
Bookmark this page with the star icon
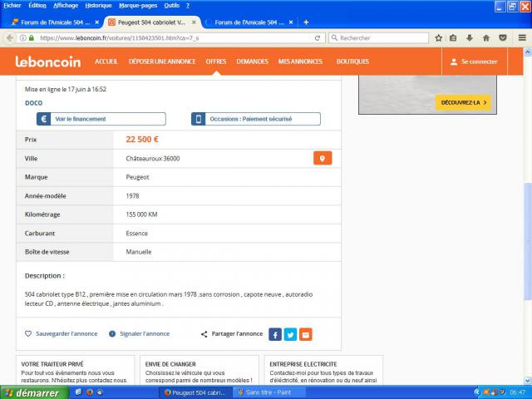438,38
